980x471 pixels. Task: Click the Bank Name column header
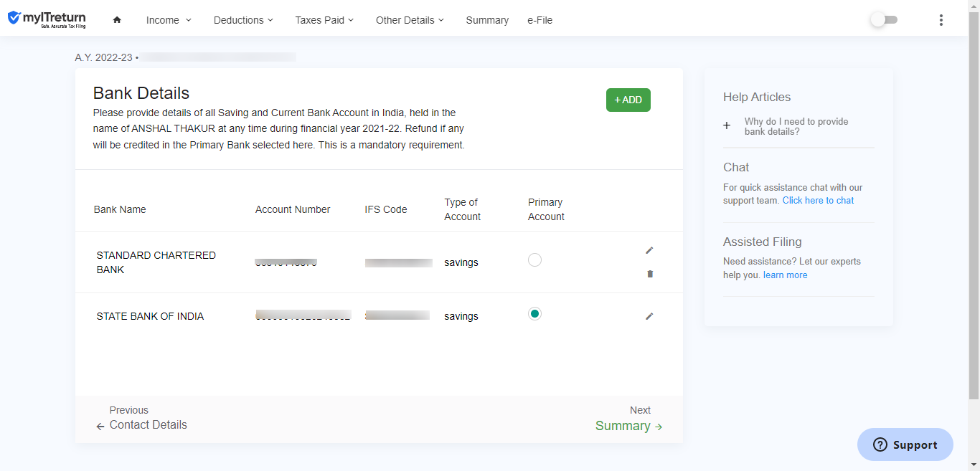[120, 209]
